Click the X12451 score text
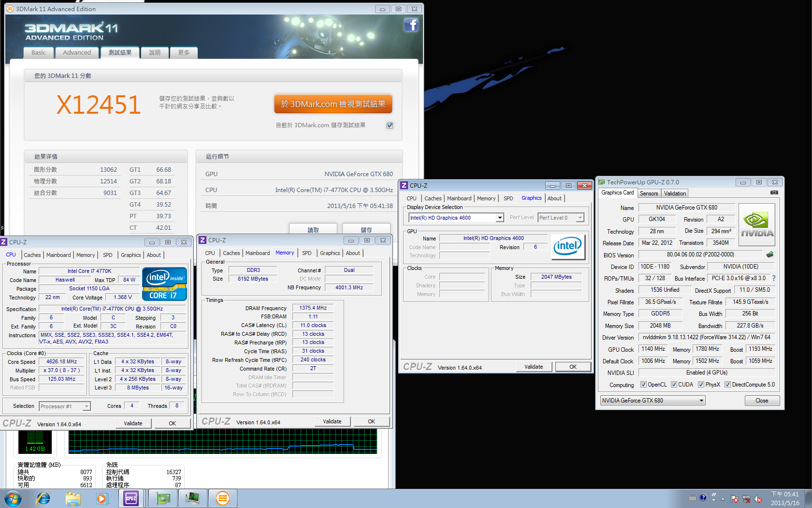The height and width of the screenshot is (508, 812). 98,105
